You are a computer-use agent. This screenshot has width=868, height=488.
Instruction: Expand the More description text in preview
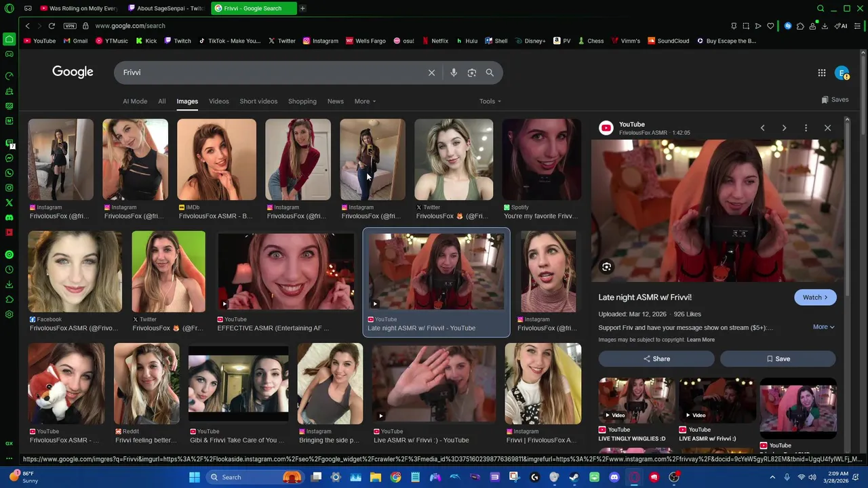tap(823, 327)
